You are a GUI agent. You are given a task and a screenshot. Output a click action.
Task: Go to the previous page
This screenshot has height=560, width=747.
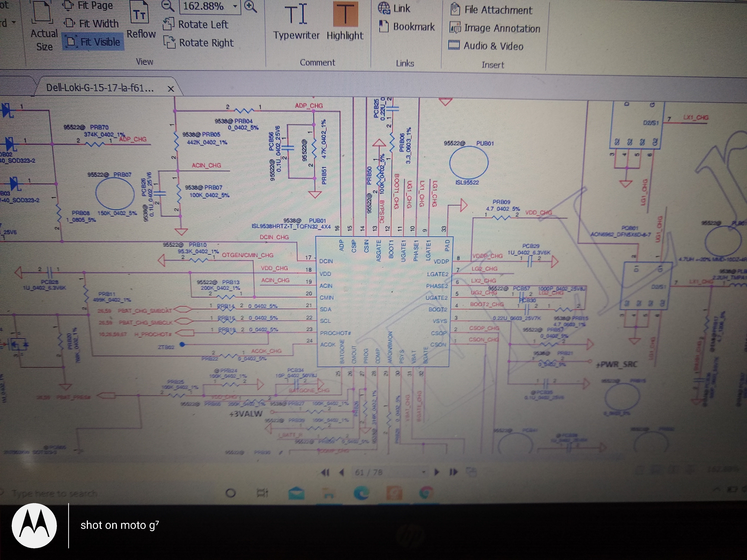342,472
